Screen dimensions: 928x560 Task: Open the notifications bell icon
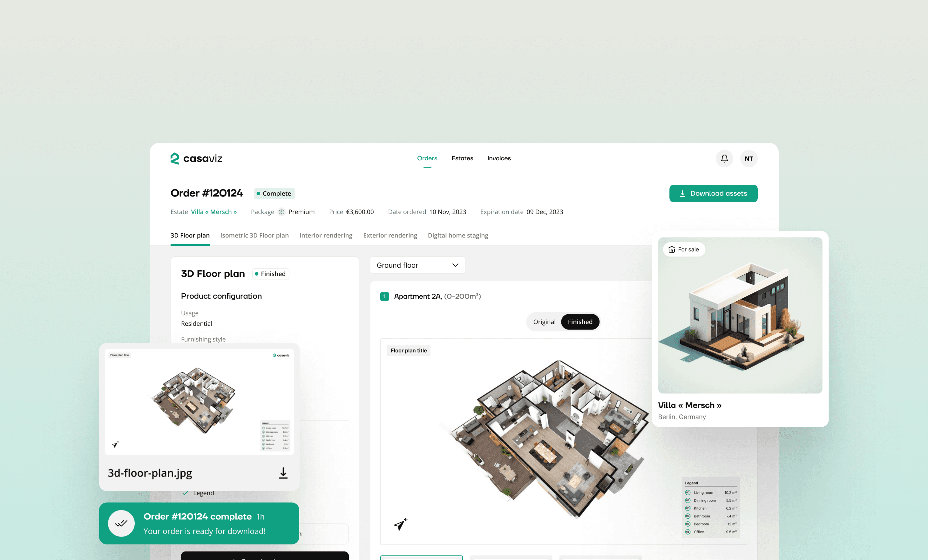724,158
